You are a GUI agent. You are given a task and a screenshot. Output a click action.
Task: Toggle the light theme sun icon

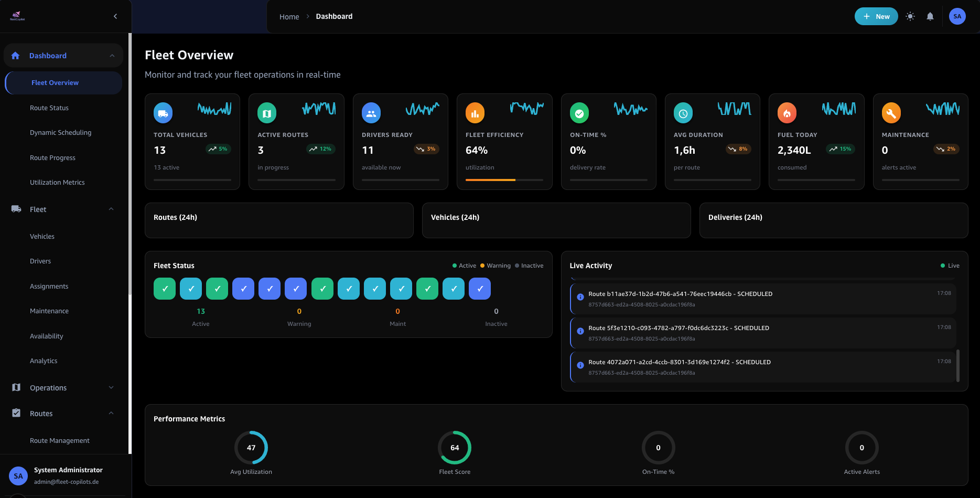point(910,16)
